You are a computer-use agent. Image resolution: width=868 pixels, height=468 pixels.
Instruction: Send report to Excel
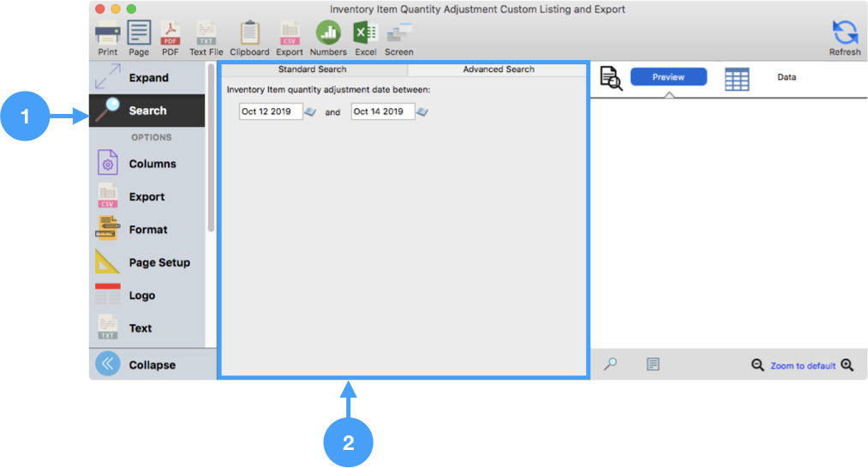366,33
